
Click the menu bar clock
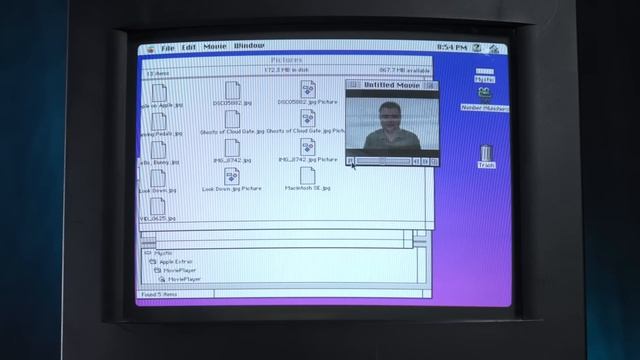[451, 47]
